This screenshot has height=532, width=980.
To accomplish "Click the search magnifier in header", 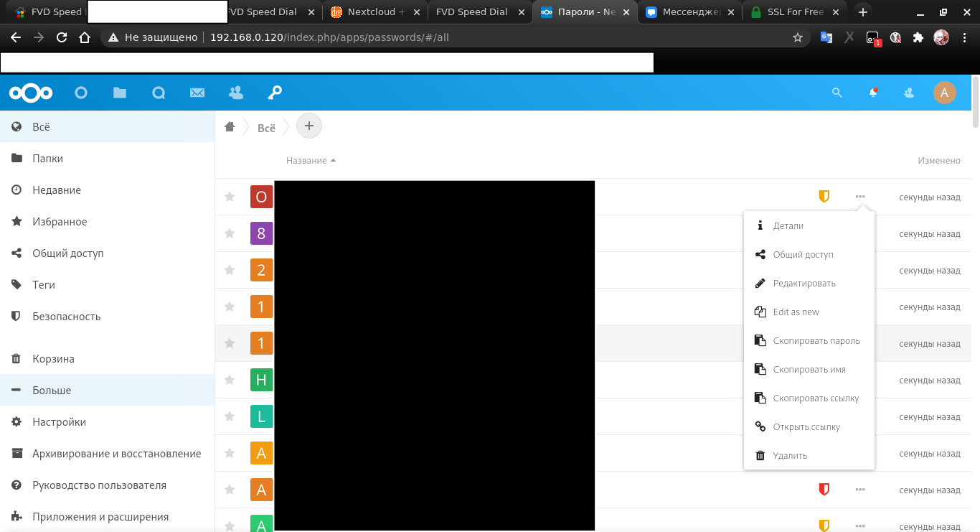I will click(837, 93).
